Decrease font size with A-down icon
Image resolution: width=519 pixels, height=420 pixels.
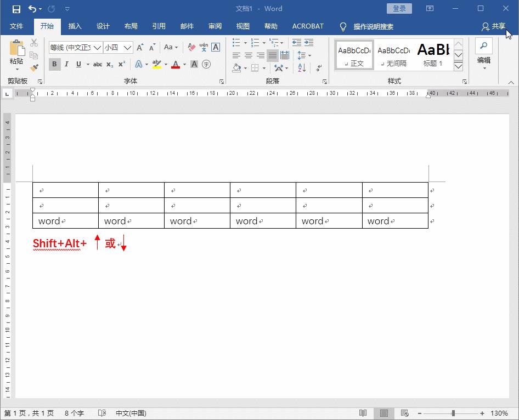[x=153, y=47]
